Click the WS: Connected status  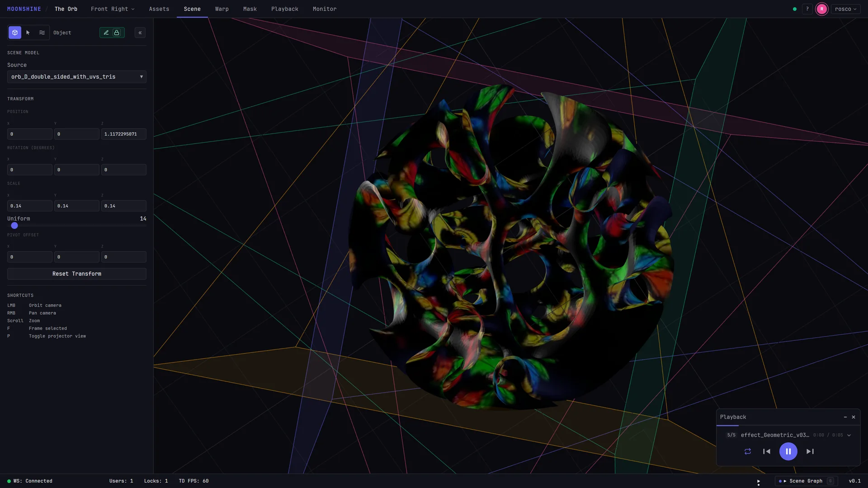click(30, 481)
